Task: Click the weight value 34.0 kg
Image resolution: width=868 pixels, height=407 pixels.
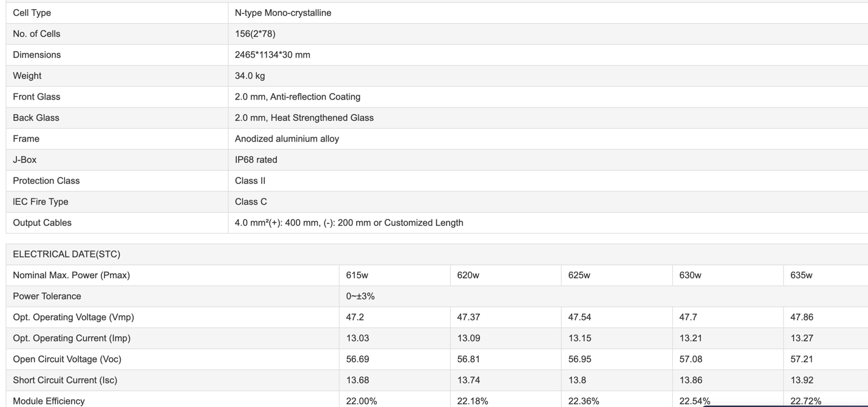Action: [250, 76]
